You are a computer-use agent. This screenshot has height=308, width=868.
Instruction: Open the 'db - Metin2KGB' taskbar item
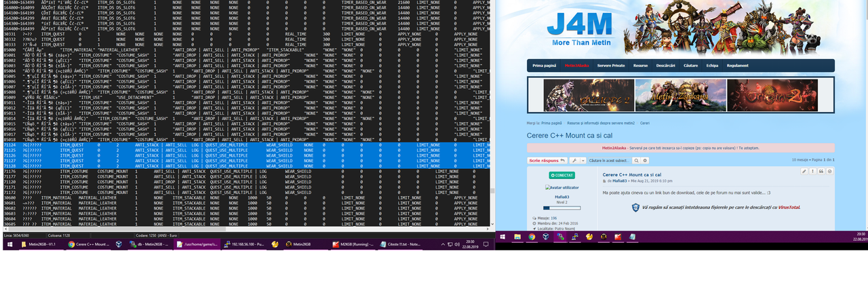click(150, 244)
